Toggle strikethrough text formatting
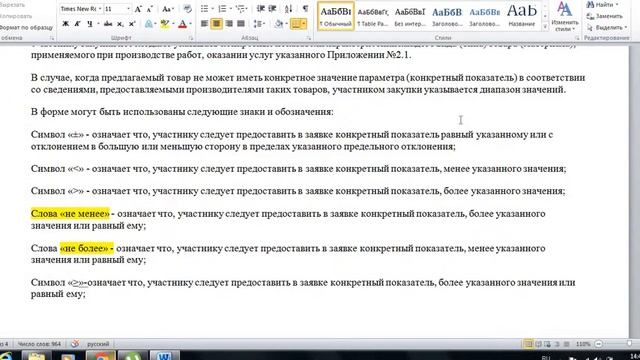 coord(108,24)
